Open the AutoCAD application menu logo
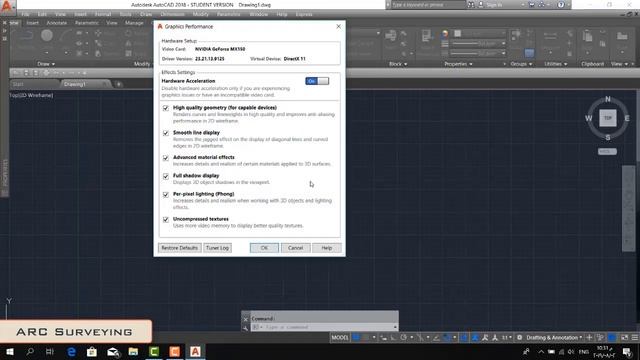This screenshot has height=360, width=640. [x=7, y=6]
